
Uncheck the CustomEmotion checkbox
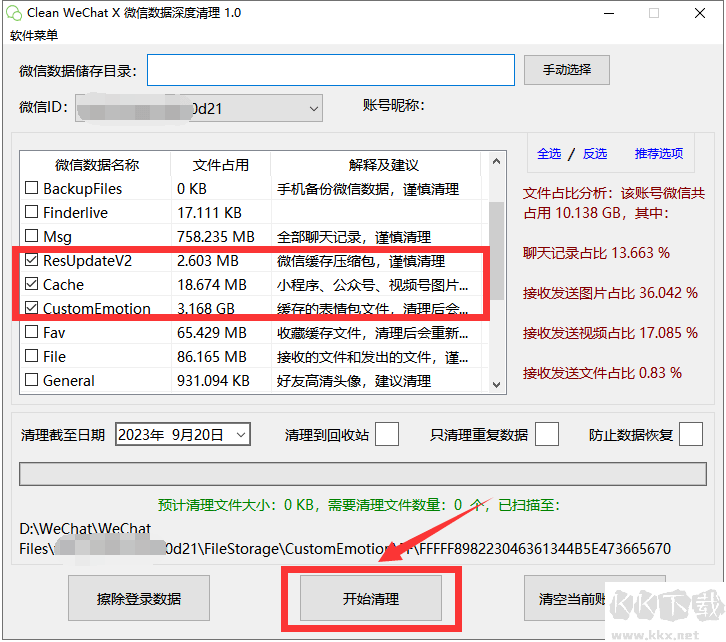31,308
